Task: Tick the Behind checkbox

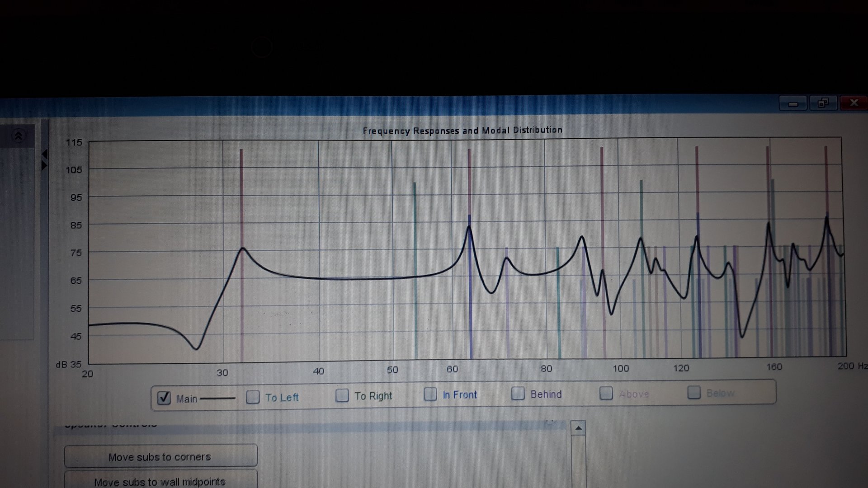Action: 518,394
